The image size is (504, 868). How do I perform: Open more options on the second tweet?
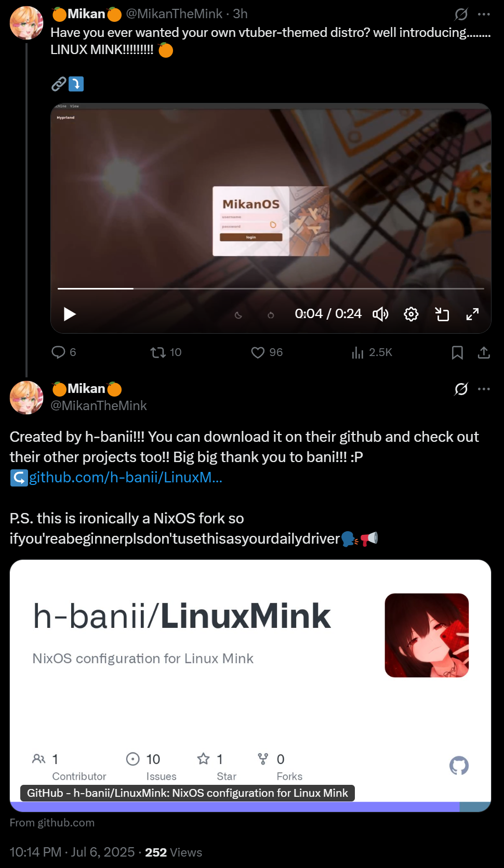[x=484, y=389]
